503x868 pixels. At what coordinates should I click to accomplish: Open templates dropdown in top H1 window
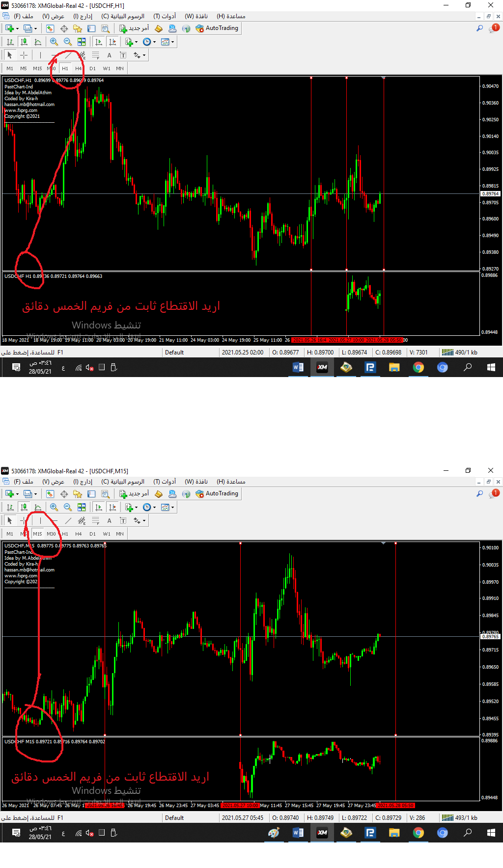[x=168, y=42]
